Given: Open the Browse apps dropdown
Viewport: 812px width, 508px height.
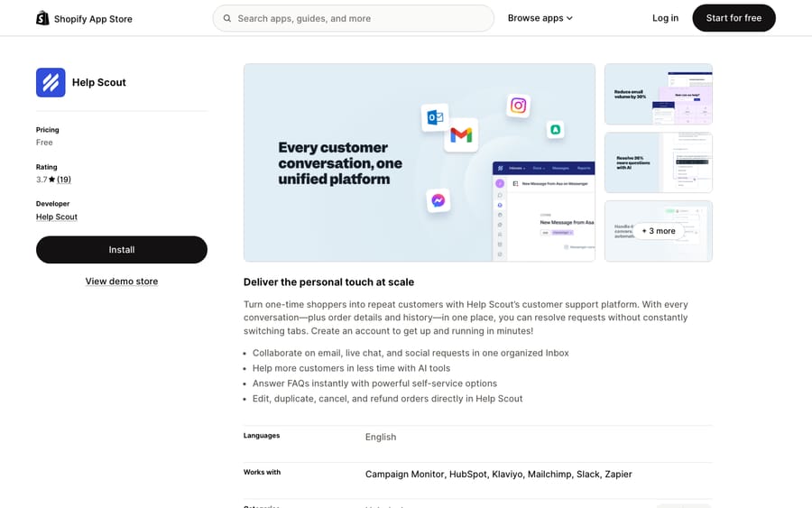Looking at the screenshot, I should point(540,18).
